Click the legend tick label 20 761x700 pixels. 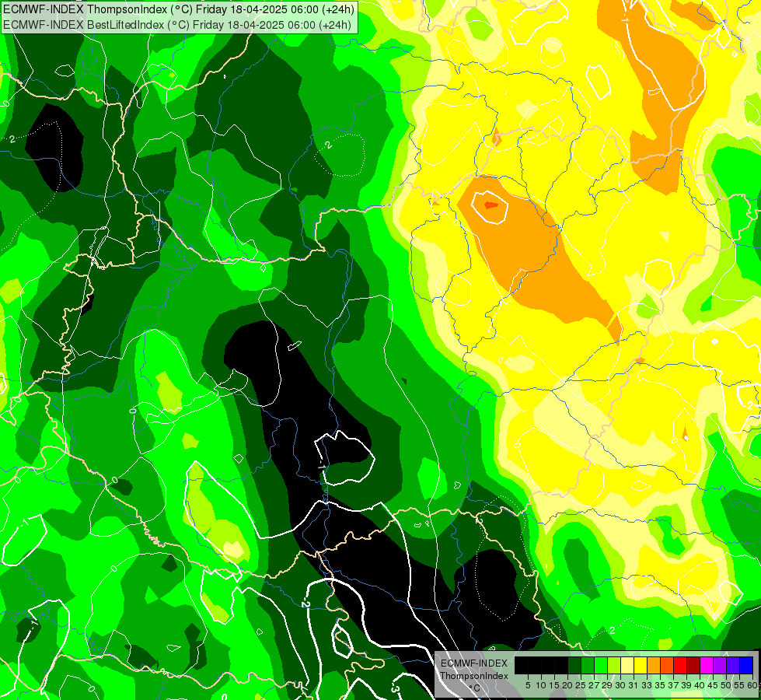coord(567,685)
